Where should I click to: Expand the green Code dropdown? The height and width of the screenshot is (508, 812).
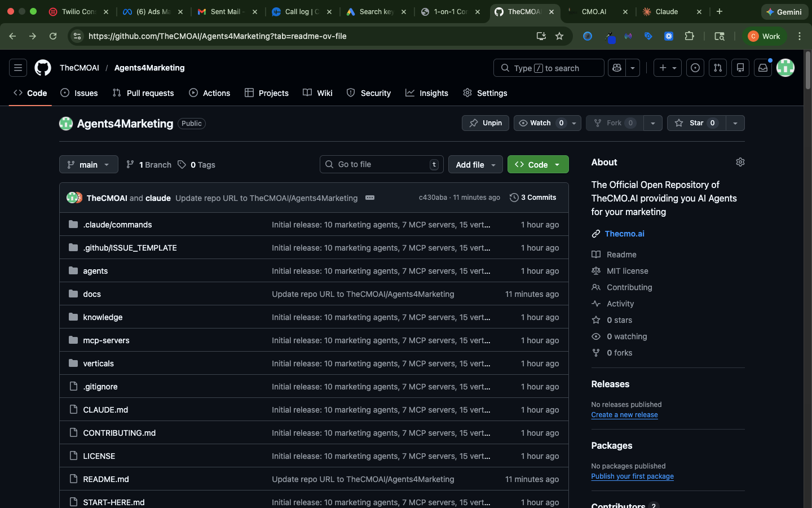pos(538,164)
